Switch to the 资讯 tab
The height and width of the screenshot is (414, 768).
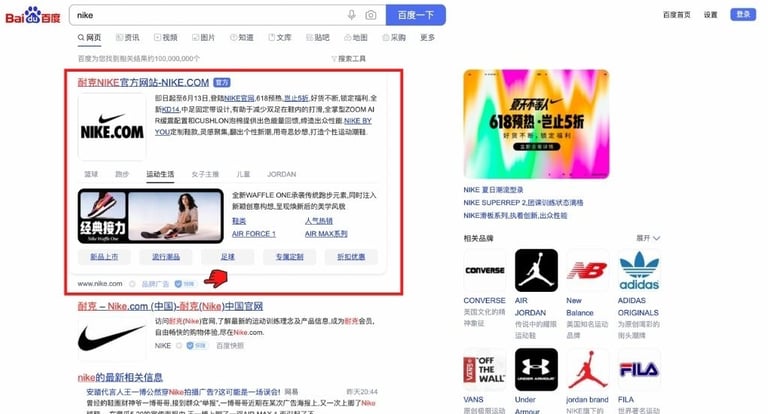pos(127,38)
